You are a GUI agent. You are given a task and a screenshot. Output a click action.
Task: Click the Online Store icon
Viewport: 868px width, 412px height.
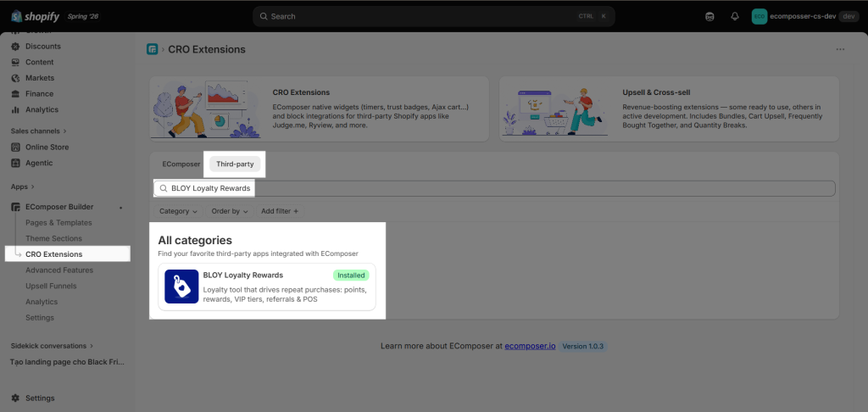point(15,148)
